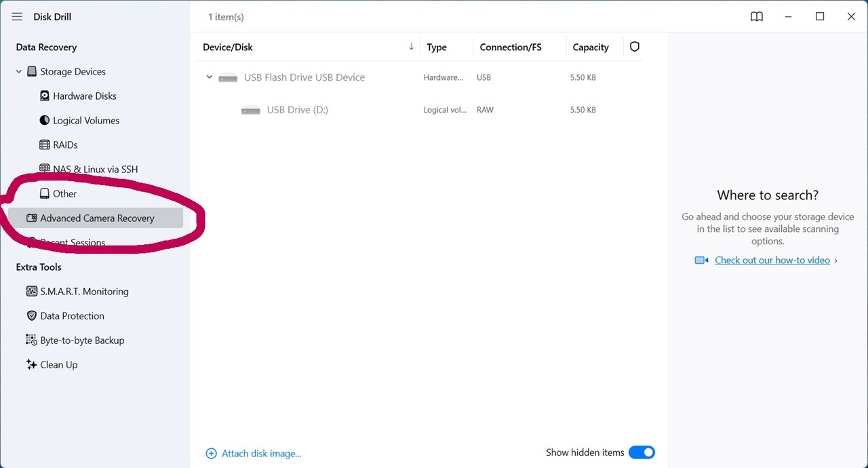Open Advanced Camera Recovery
The width and height of the screenshot is (868, 468).
[x=96, y=218]
